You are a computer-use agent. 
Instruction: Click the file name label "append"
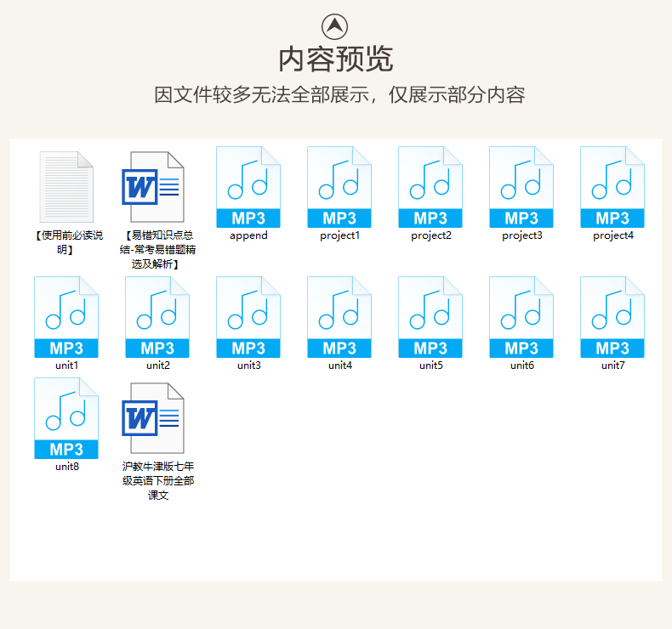click(248, 236)
